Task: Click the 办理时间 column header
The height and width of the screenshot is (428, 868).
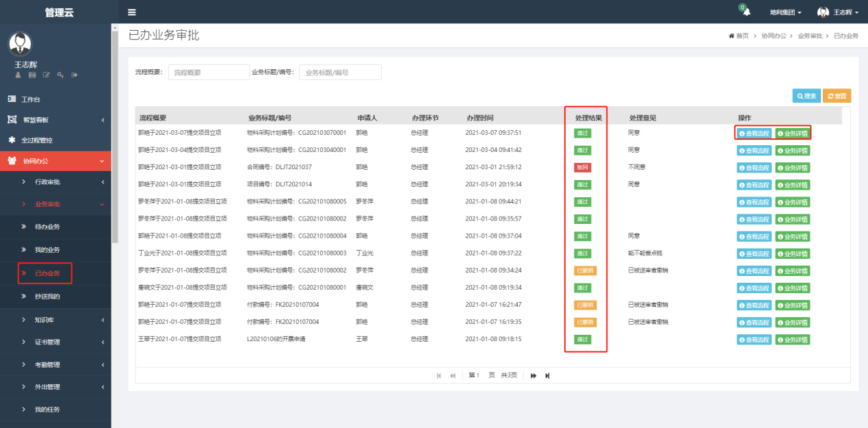Action: [x=479, y=118]
